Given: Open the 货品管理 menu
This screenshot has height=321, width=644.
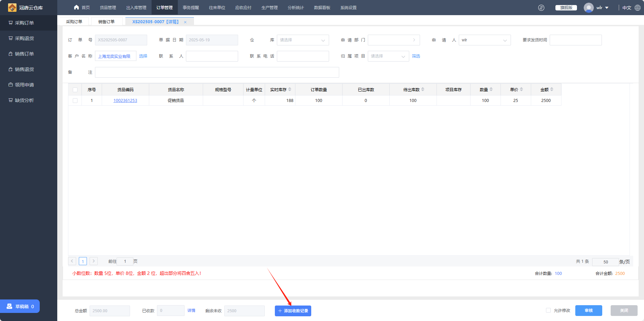Looking at the screenshot, I should tap(108, 7).
